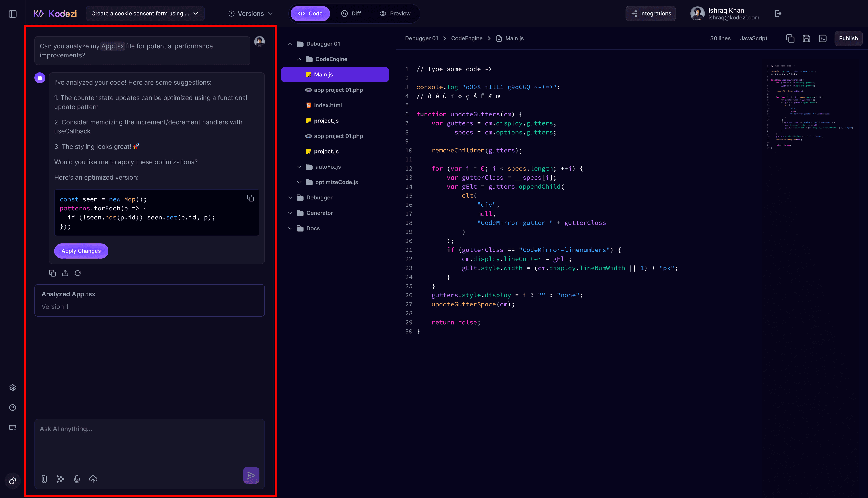Activate the microphone voice input icon
The image size is (868, 498).
tap(77, 479)
